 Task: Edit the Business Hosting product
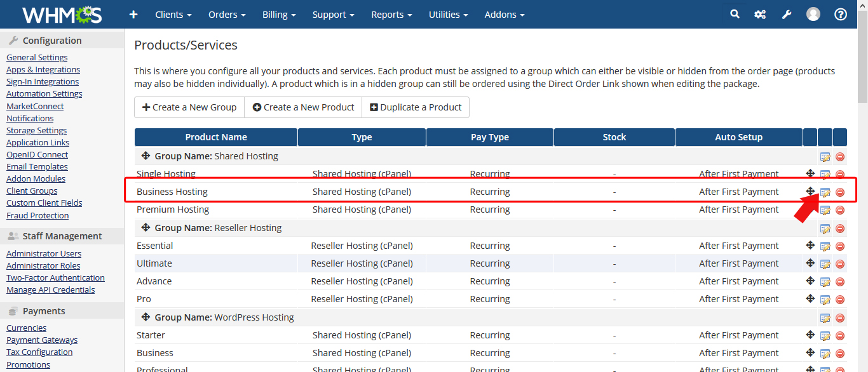825,192
